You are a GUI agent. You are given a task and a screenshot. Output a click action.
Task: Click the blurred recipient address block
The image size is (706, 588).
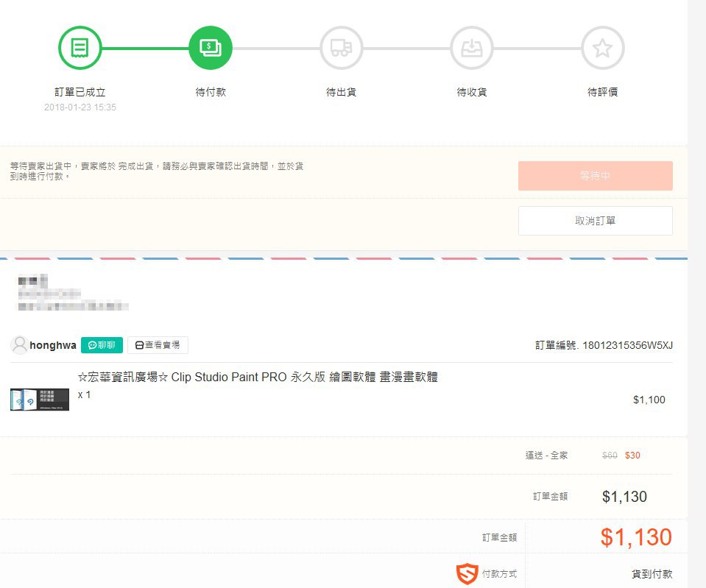tap(73, 294)
